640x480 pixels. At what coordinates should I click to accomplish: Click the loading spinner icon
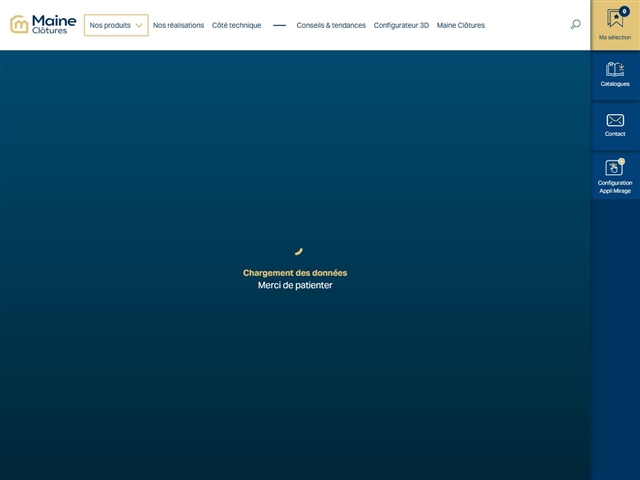(x=297, y=251)
